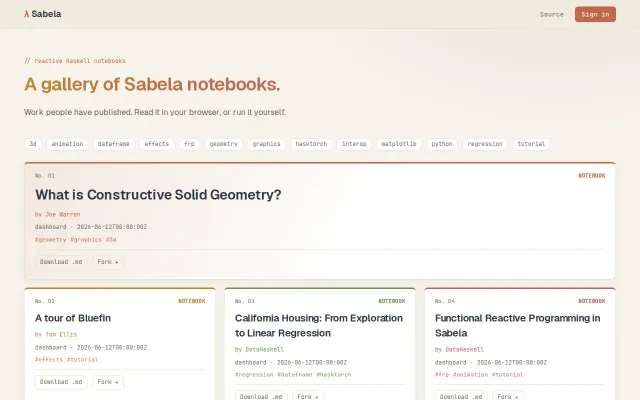Open the Source link
The width and height of the screenshot is (640, 400).
tap(551, 14)
